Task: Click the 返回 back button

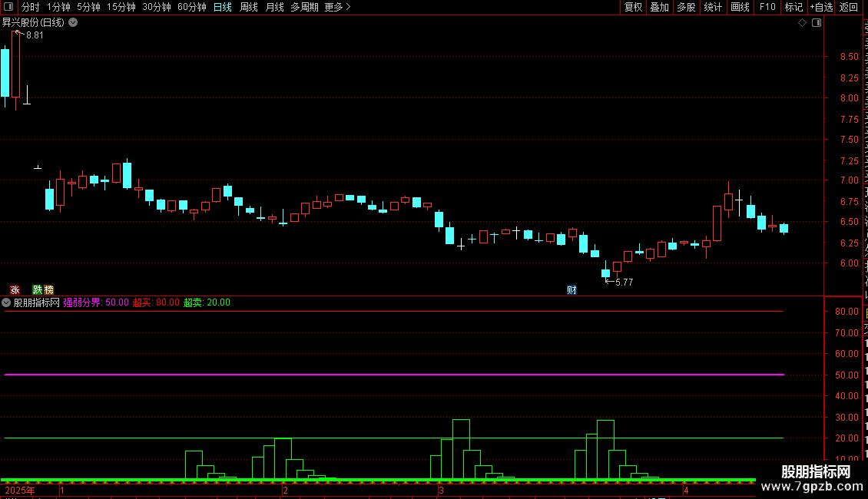Action: (848, 7)
